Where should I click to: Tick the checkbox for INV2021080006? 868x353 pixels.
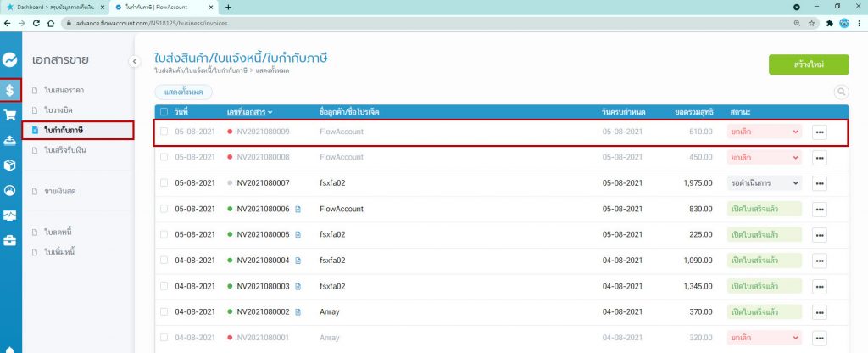point(164,209)
